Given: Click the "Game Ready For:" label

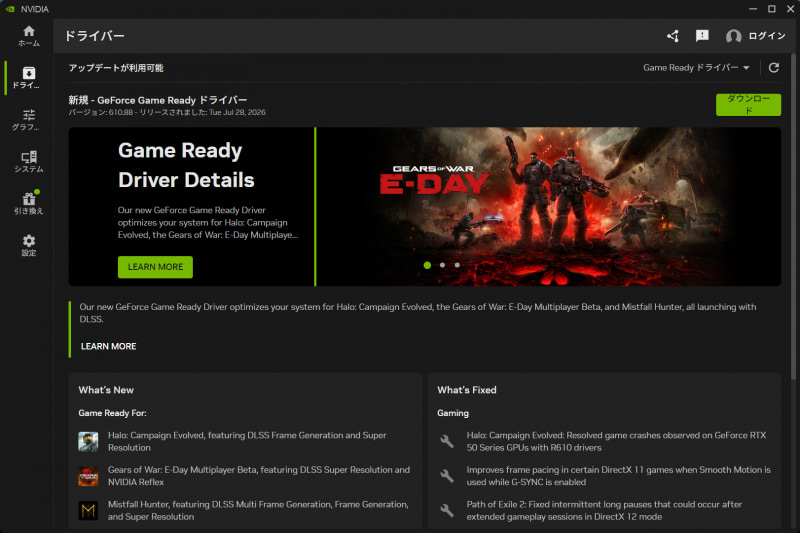Looking at the screenshot, I should pos(112,413).
